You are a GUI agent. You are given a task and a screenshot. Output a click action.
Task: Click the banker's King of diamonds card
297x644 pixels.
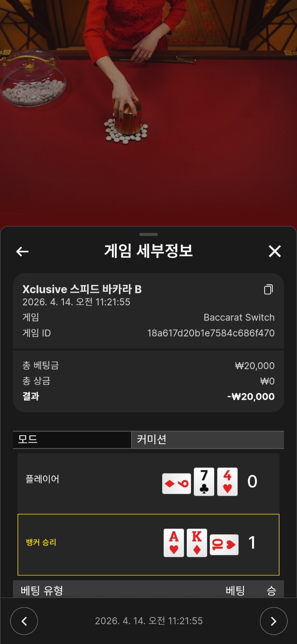tap(197, 543)
